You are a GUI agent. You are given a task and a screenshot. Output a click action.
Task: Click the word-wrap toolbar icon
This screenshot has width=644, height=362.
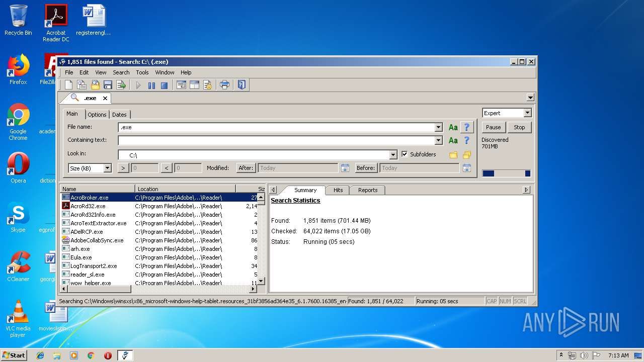(x=181, y=85)
